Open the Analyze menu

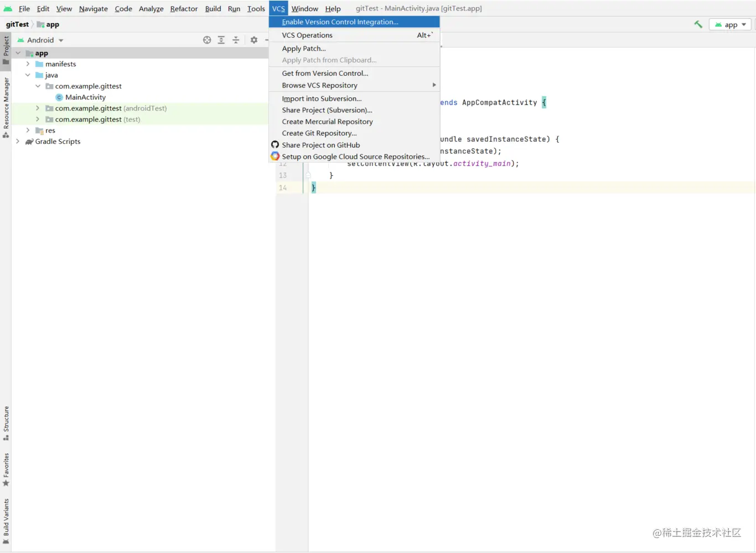[x=151, y=9]
